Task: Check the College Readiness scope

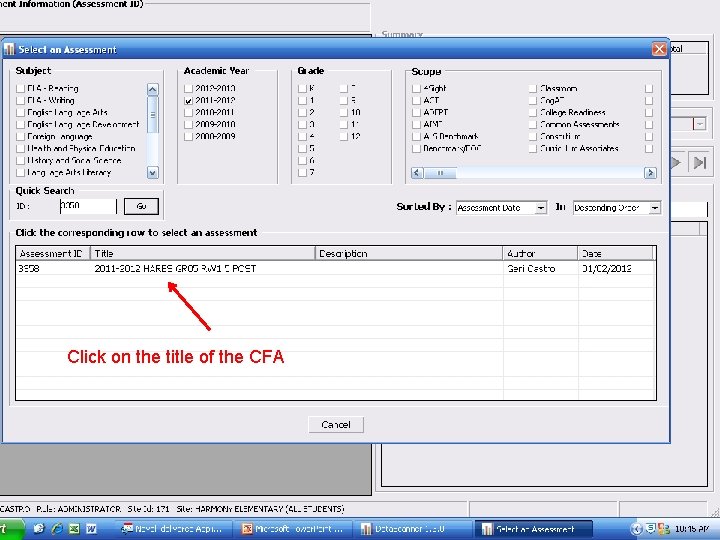Action: (x=533, y=112)
